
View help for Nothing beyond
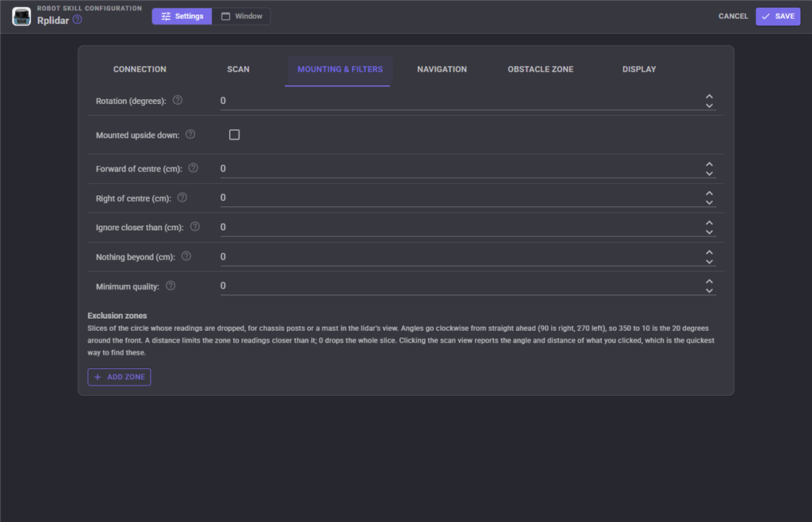click(x=186, y=255)
